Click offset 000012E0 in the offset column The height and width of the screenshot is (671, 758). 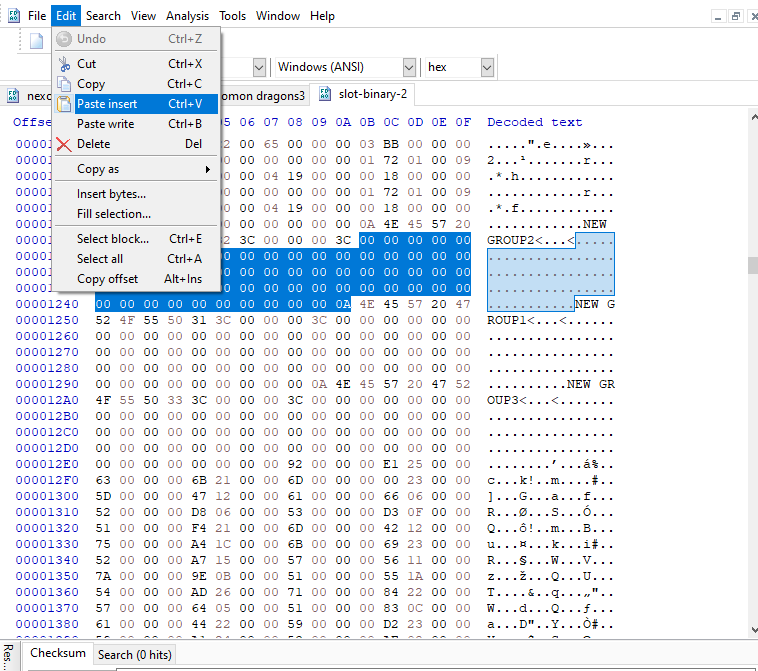47,464
